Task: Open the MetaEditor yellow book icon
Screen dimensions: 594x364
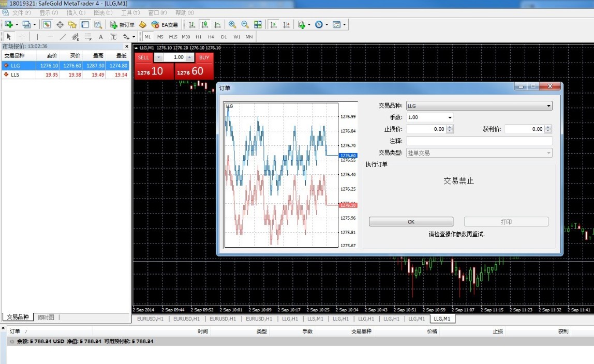Action: coord(142,25)
